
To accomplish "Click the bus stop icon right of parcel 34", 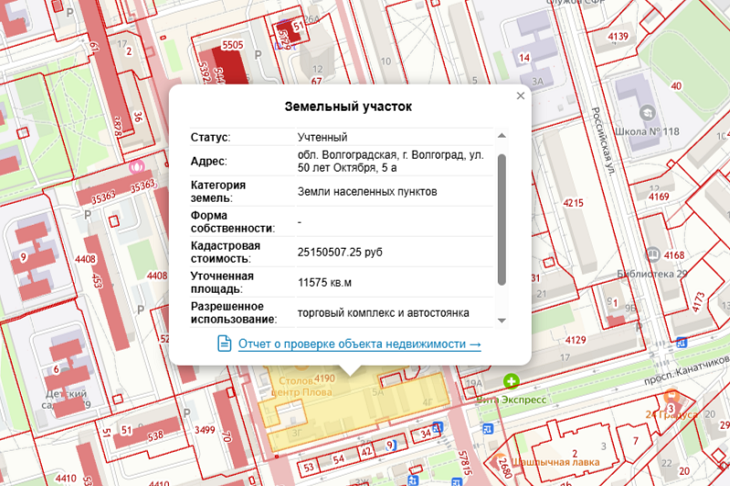I will coord(437,427).
